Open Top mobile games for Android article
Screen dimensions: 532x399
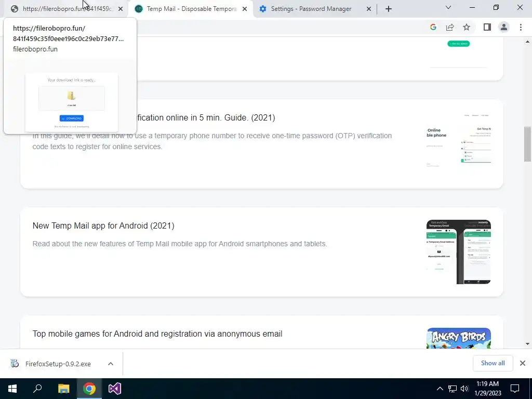157,334
